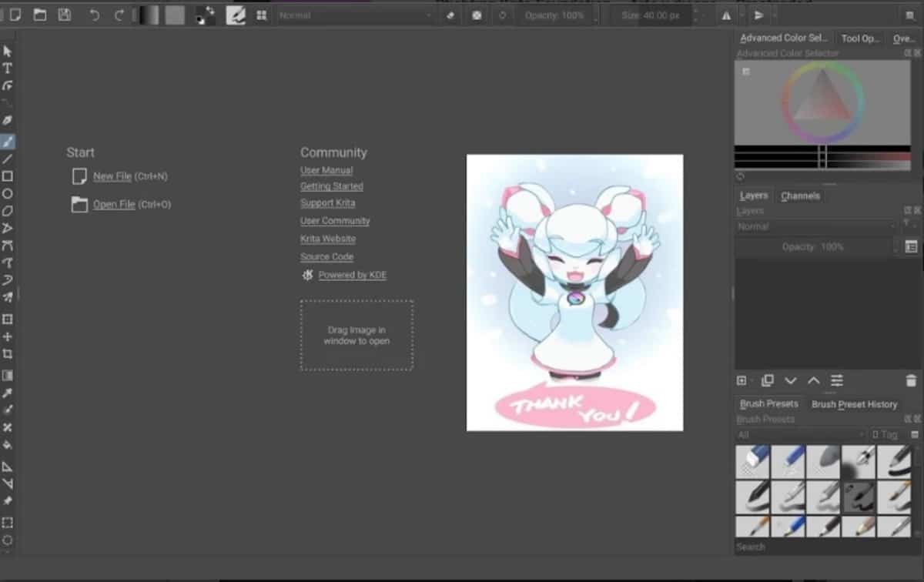Select the Ellipse tool
The width and height of the screenshot is (924, 582).
click(8, 194)
